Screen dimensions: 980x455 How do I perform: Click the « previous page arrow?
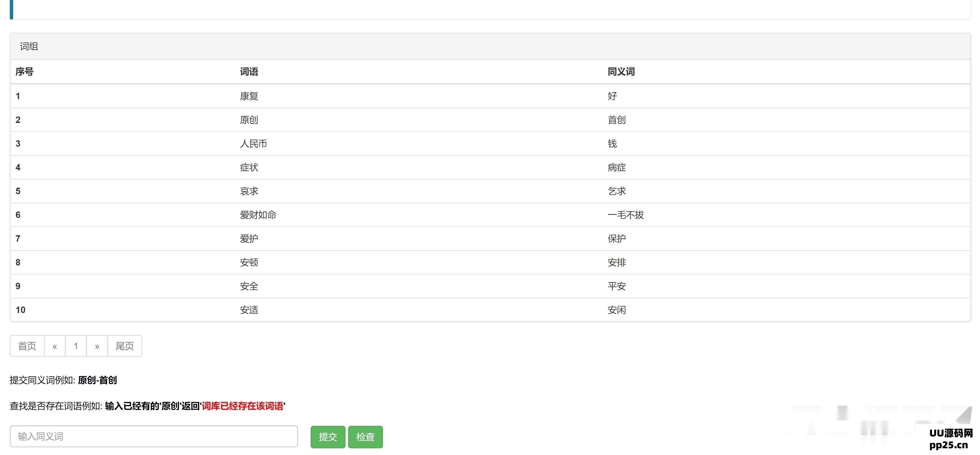55,346
